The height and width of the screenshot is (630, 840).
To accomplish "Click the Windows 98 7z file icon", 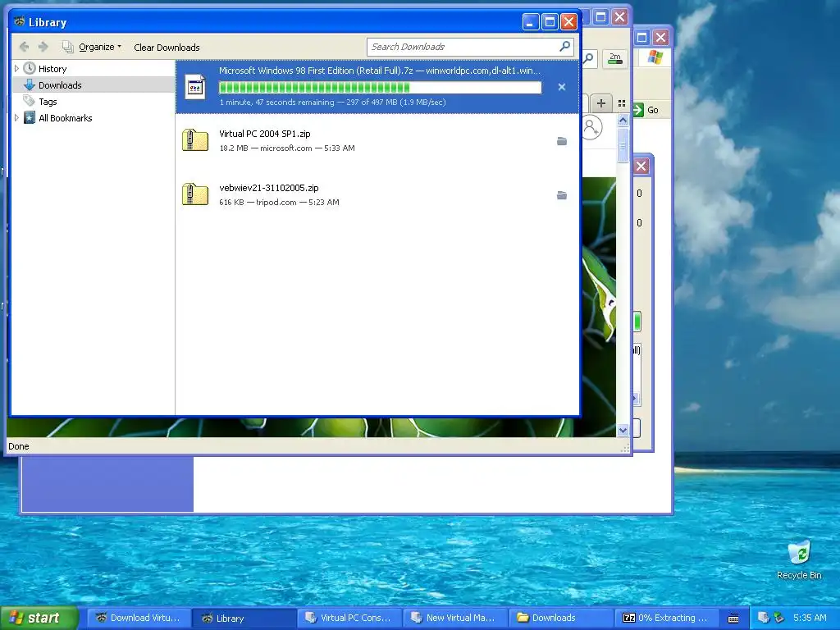I will coord(195,87).
